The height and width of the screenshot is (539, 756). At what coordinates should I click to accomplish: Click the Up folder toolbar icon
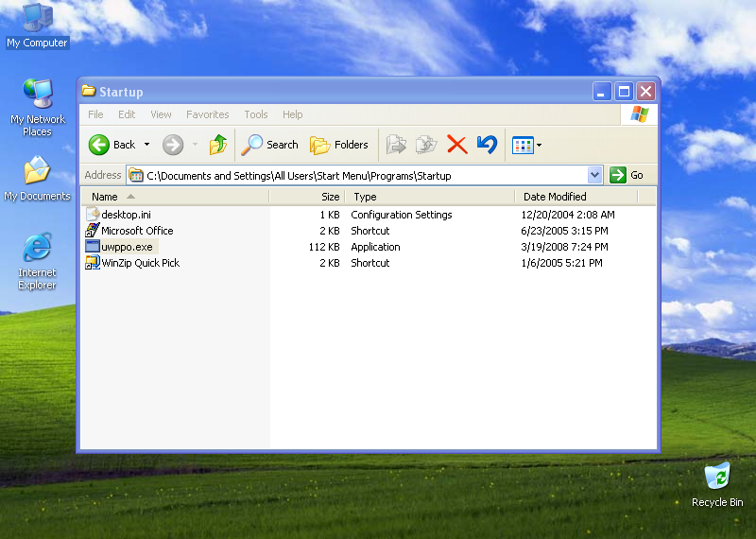click(218, 145)
